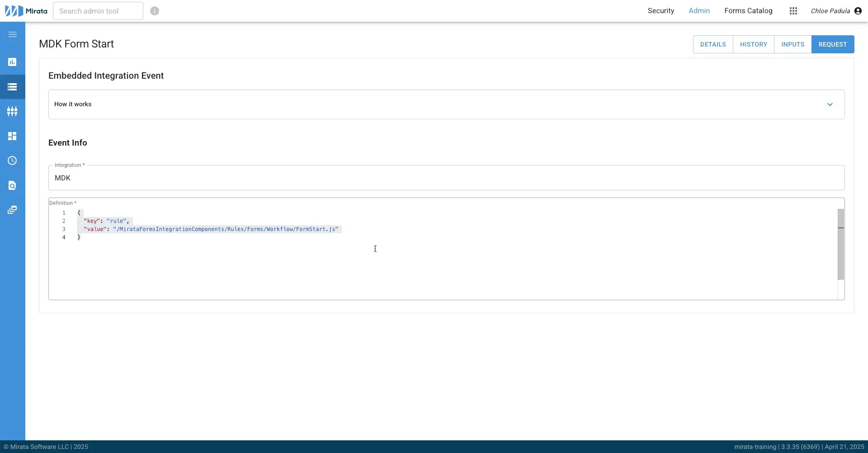Open the Security menu item
Screen dimensions: 868x453
pyautogui.click(x=661, y=10)
